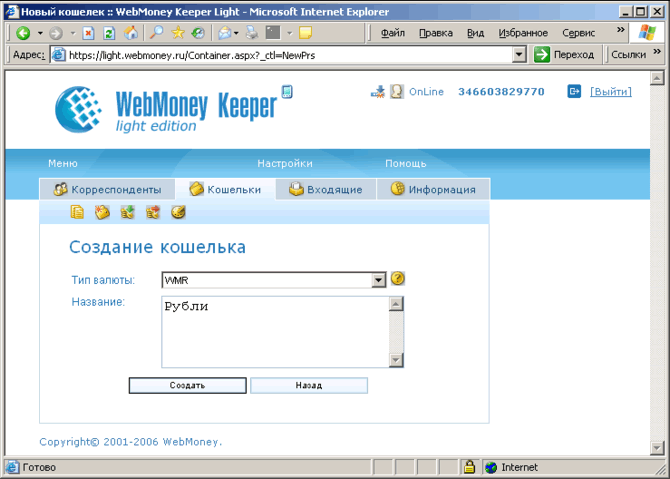Screen dimensions: 670x479
Task: Open the Файл menu
Action: pyautogui.click(x=393, y=33)
